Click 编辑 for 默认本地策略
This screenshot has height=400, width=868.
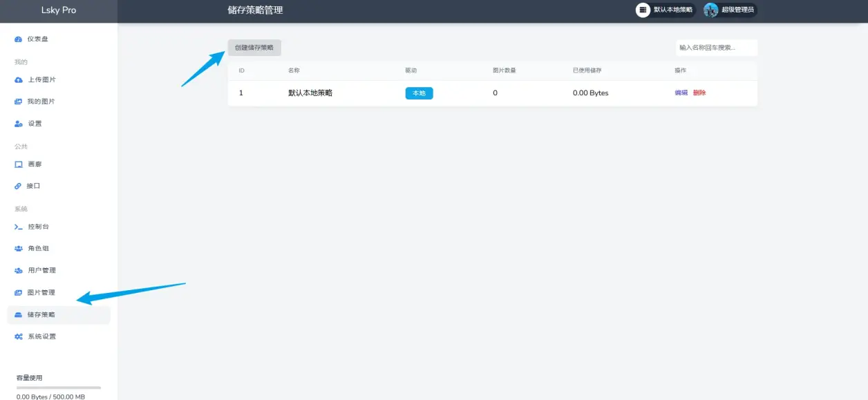pyautogui.click(x=681, y=93)
